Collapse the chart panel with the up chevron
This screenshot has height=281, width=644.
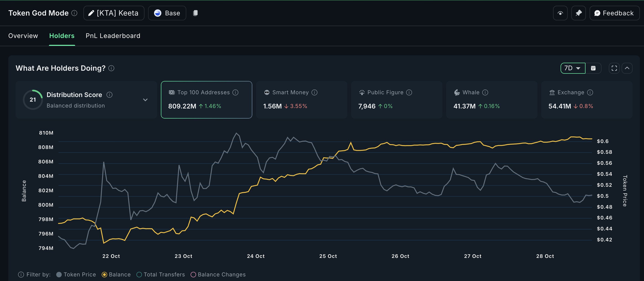(627, 68)
